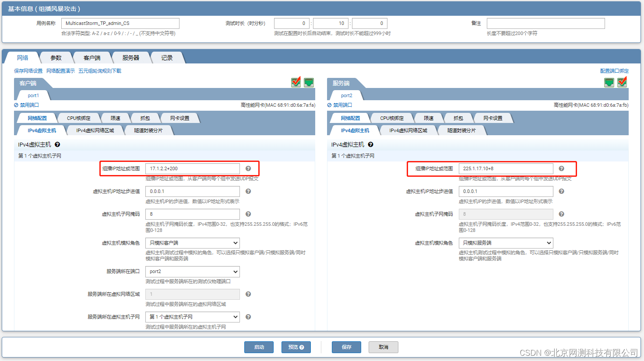
Task: Click the 测试时长 hours field
Action: pos(292,23)
